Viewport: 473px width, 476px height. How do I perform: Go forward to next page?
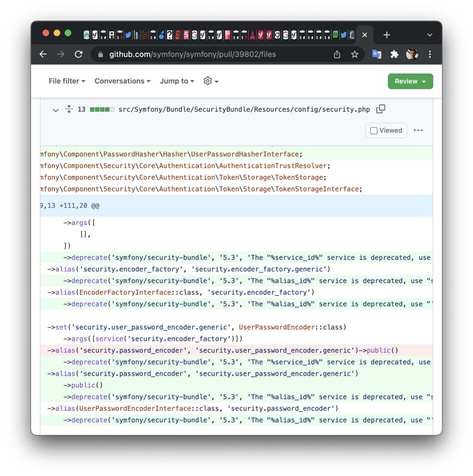pos(61,54)
